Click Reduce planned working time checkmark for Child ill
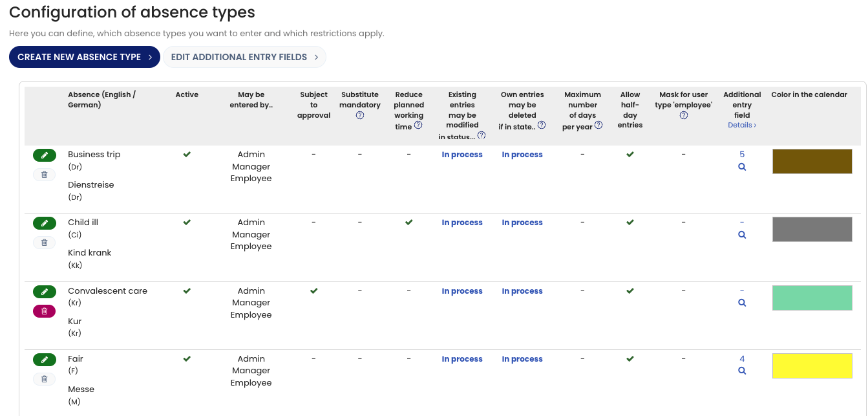 (408, 223)
